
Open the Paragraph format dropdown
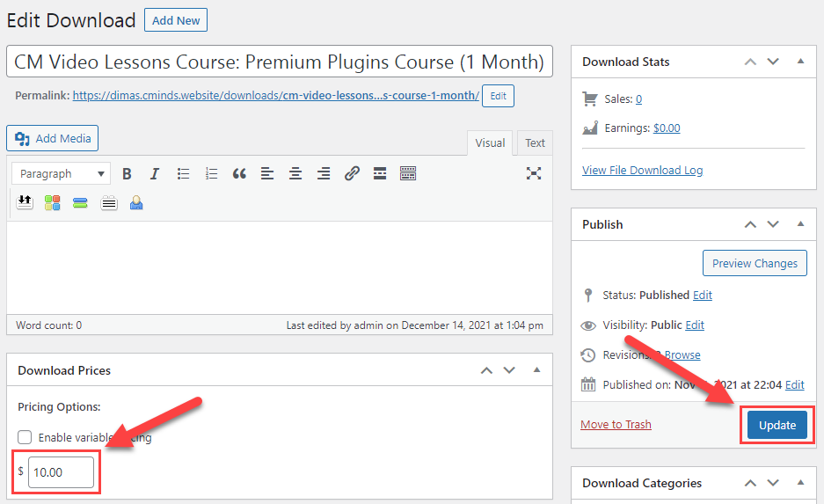(x=61, y=173)
